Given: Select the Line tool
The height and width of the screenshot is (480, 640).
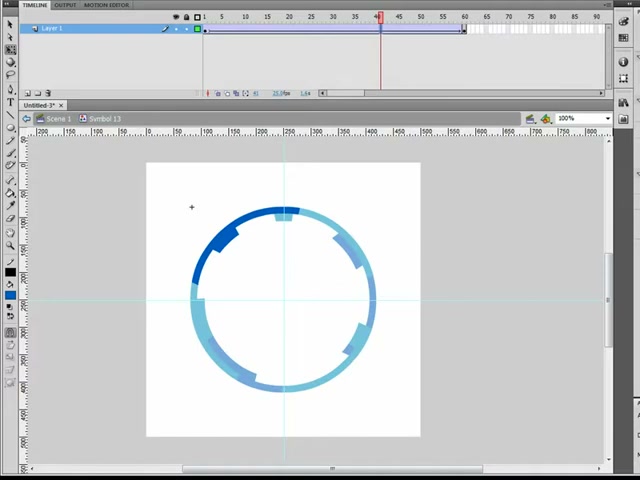Looking at the screenshot, I should click(x=10, y=115).
